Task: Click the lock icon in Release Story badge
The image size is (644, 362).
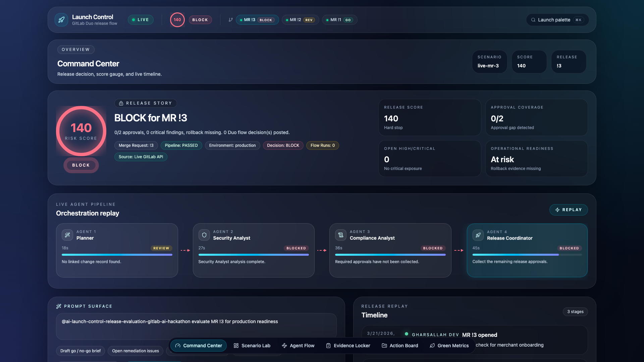Action: click(x=121, y=103)
